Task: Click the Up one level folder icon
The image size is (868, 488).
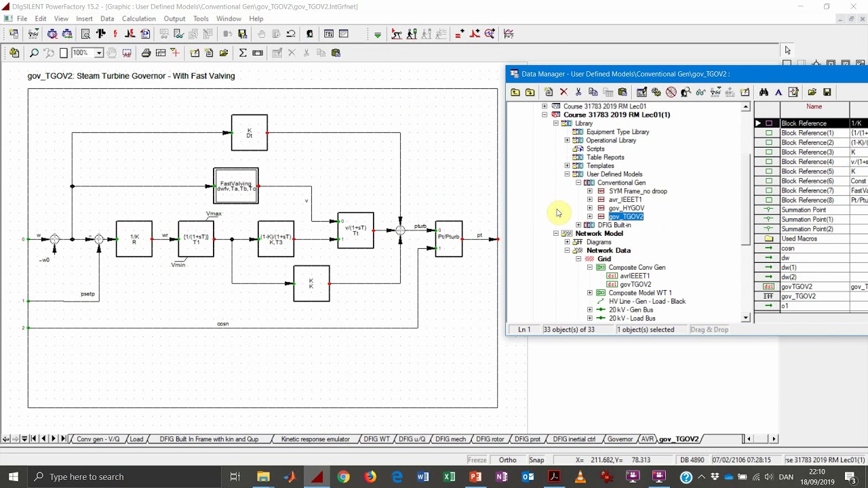Action: 515,92
